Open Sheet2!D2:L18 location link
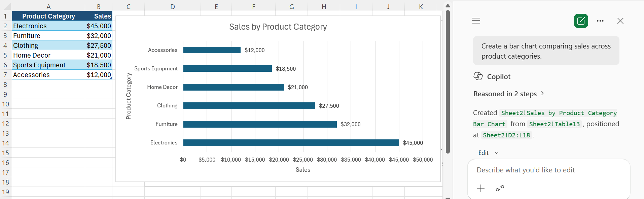Image resolution: width=644 pixels, height=199 pixels. coord(506,135)
